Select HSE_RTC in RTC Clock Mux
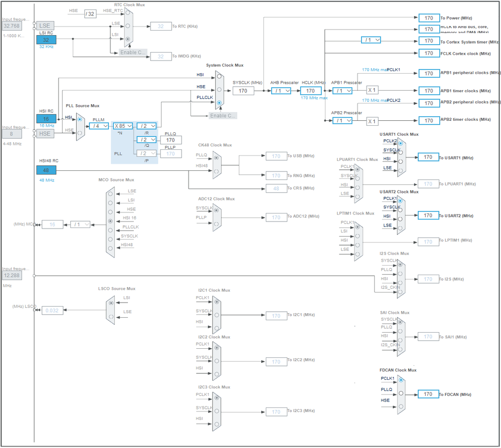The image size is (501, 448). pos(128,13)
